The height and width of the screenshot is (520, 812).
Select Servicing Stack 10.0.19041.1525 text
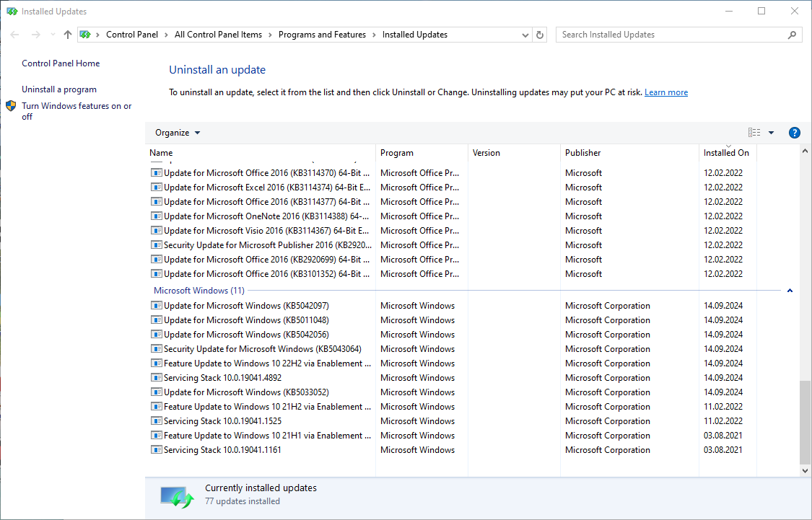[223, 421]
